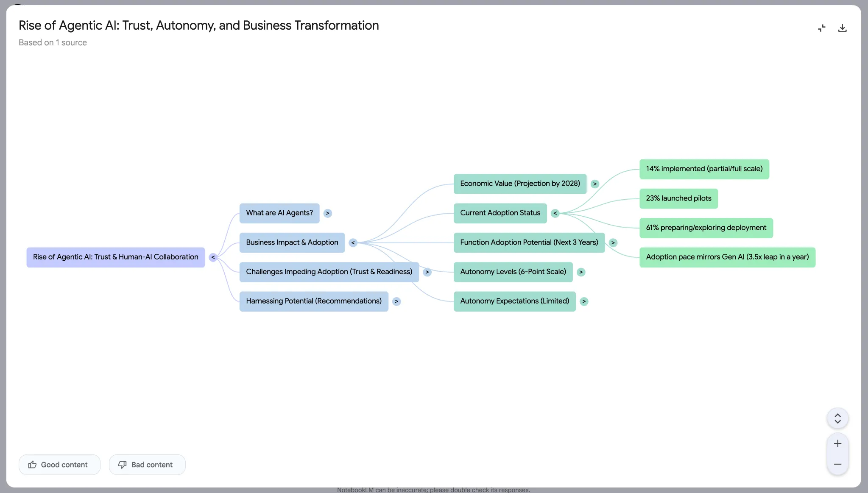
Task: Click the download mind map icon
Action: point(842,28)
